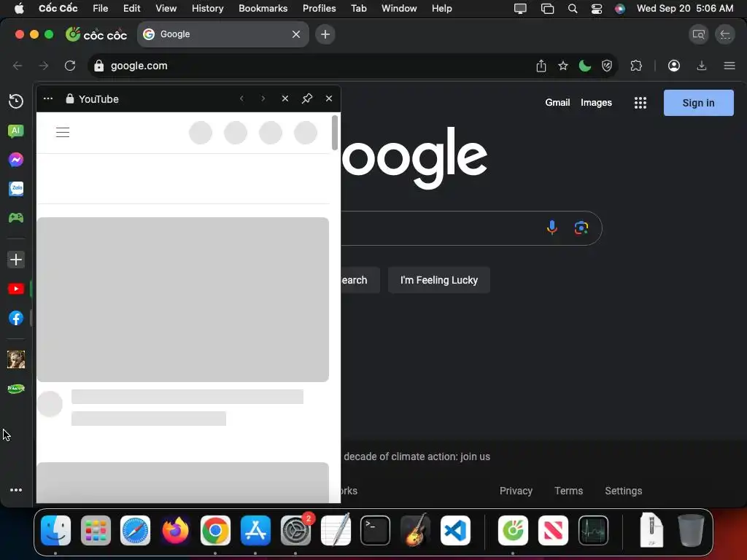Screen dimensions: 747x560
Task: Open the browser main menu
Action: pos(729,66)
